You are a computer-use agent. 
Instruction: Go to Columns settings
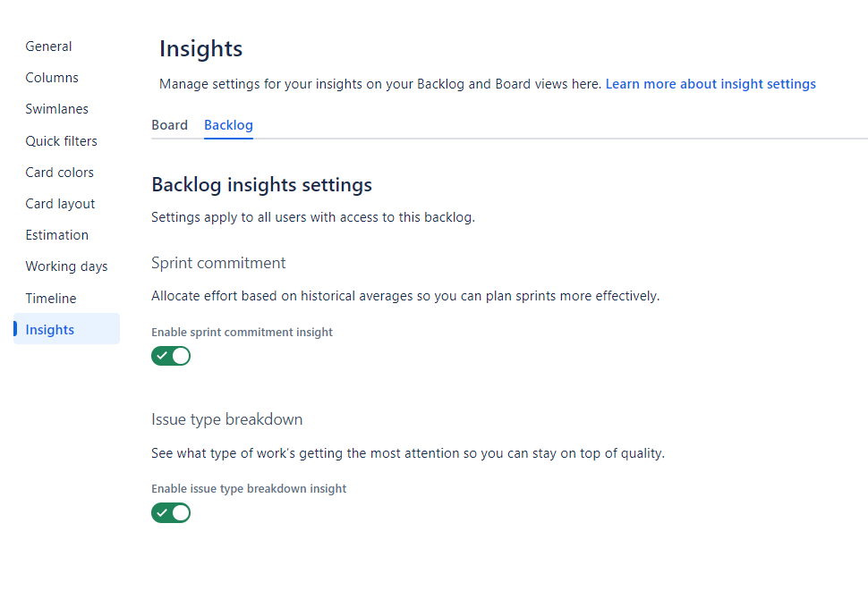52,78
